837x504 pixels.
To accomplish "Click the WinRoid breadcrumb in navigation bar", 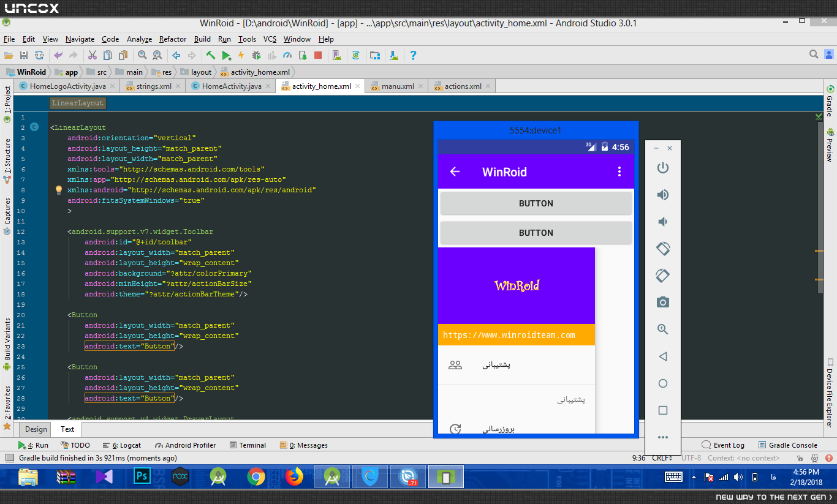I will [25, 72].
